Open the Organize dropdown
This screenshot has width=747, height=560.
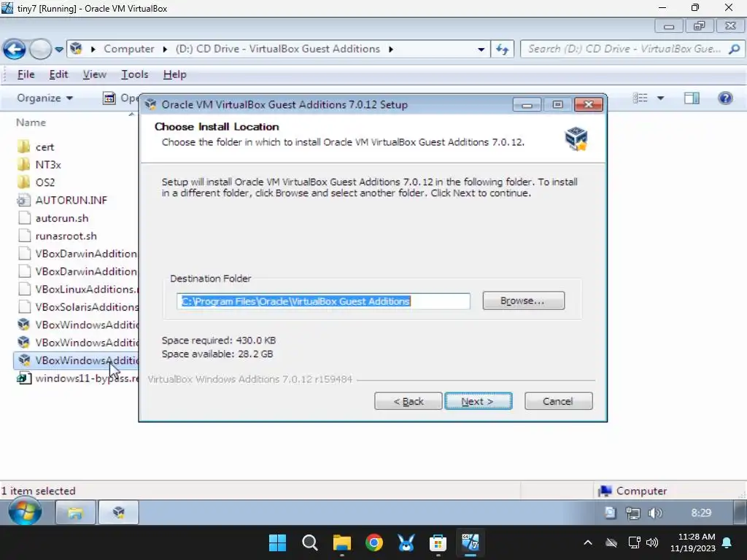point(44,98)
